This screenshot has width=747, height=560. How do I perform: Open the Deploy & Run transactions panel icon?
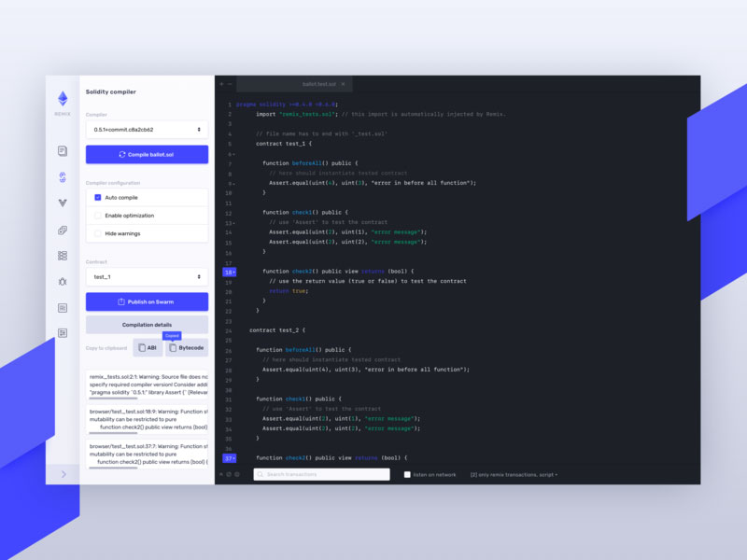[x=63, y=202]
